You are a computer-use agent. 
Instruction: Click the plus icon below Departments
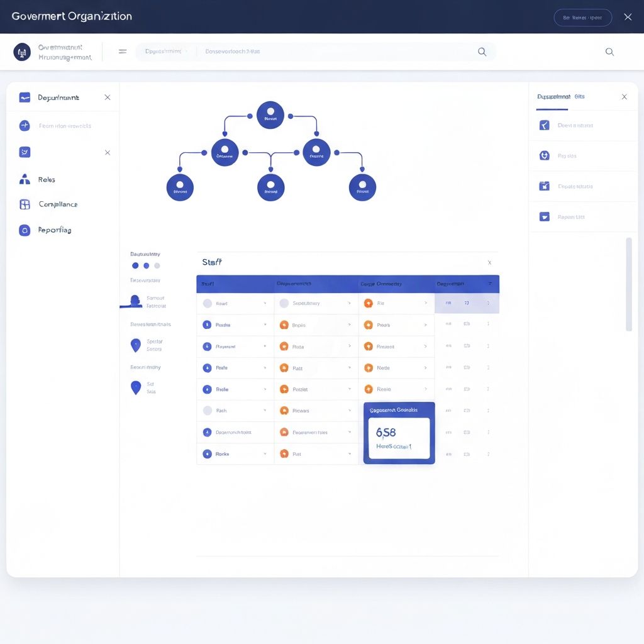click(x=25, y=126)
